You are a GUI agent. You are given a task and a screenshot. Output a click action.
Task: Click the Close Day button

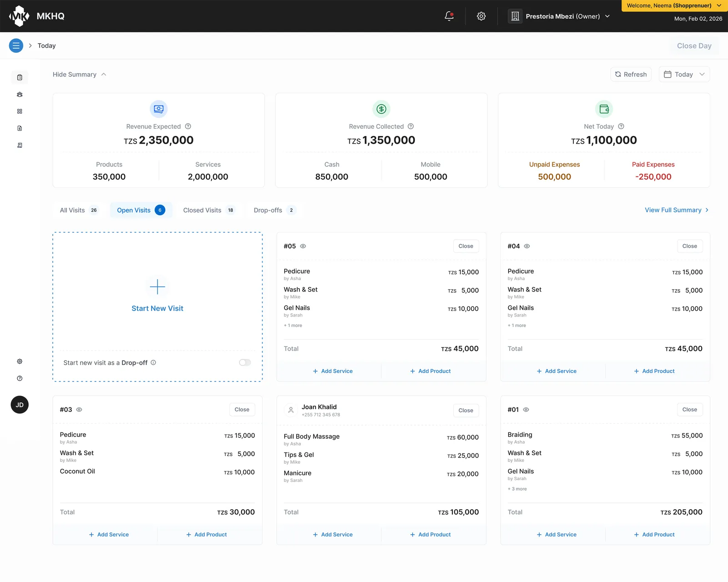(x=694, y=46)
